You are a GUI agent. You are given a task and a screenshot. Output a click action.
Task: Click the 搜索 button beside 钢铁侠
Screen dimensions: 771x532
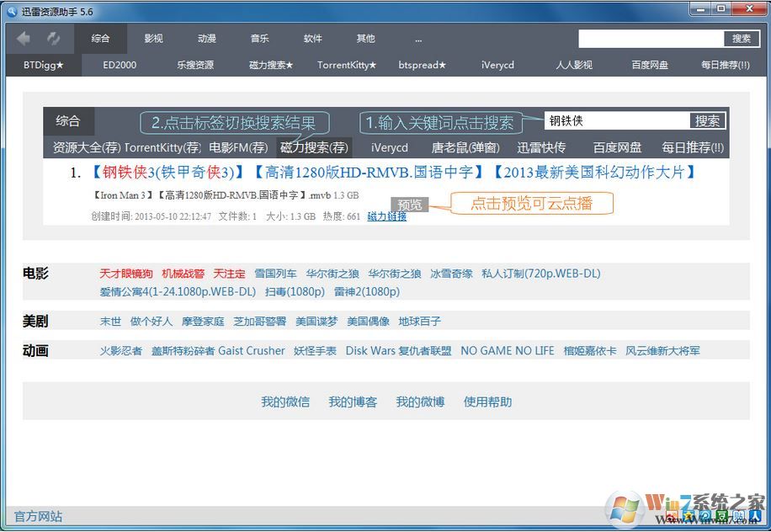pos(707,120)
